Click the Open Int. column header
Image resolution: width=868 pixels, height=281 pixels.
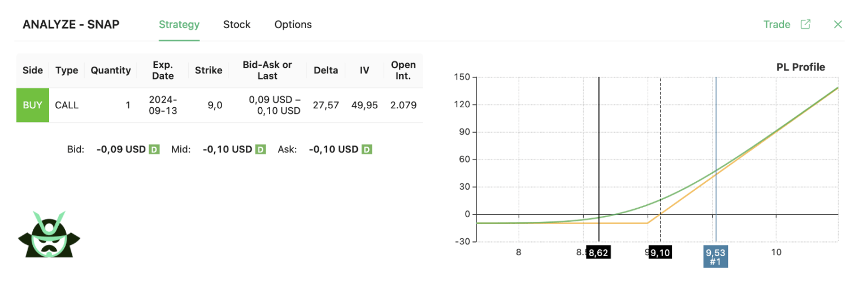(x=403, y=71)
